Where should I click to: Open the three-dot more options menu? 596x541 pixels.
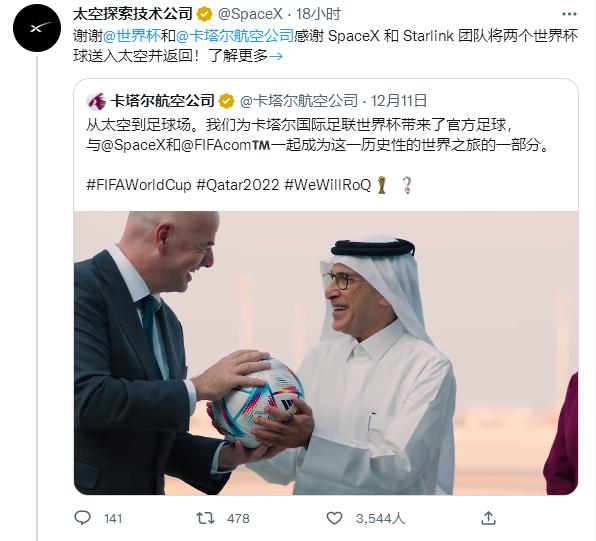(569, 14)
